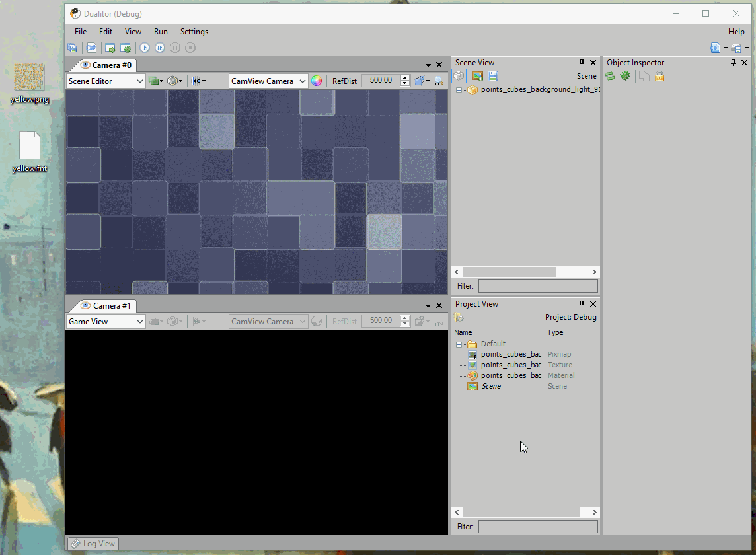Open the Edit menu
Screen dimensions: 756x555
coord(106,31)
